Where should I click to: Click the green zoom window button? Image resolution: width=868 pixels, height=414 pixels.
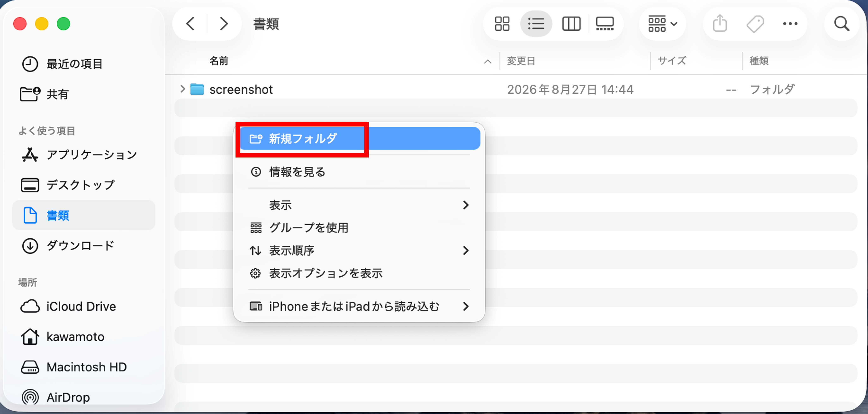(x=63, y=24)
